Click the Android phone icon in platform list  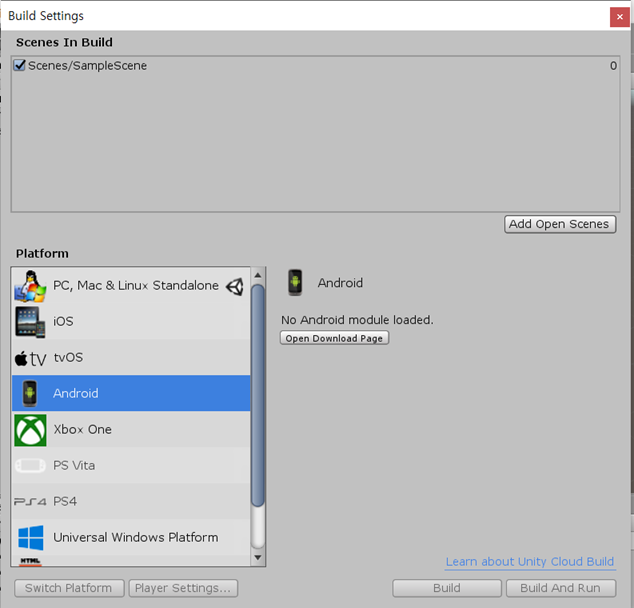30,393
